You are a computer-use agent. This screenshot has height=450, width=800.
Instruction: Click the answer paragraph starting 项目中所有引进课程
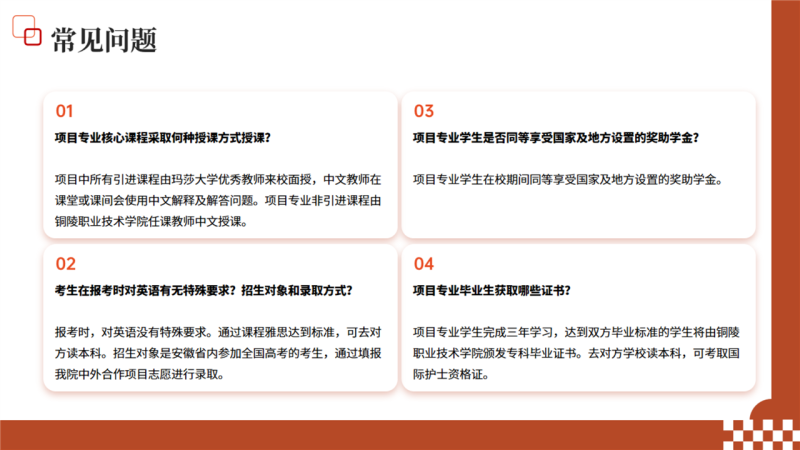click(218, 201)
